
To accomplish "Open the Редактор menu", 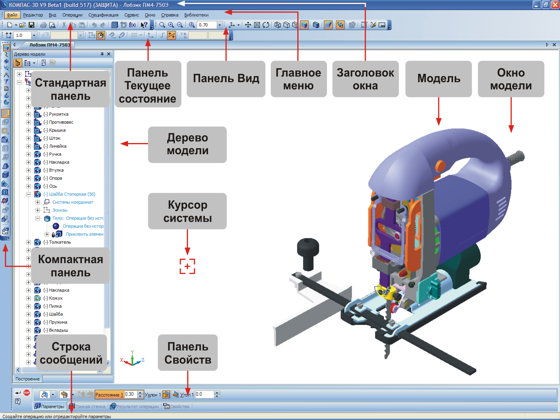I will [33, 15].
